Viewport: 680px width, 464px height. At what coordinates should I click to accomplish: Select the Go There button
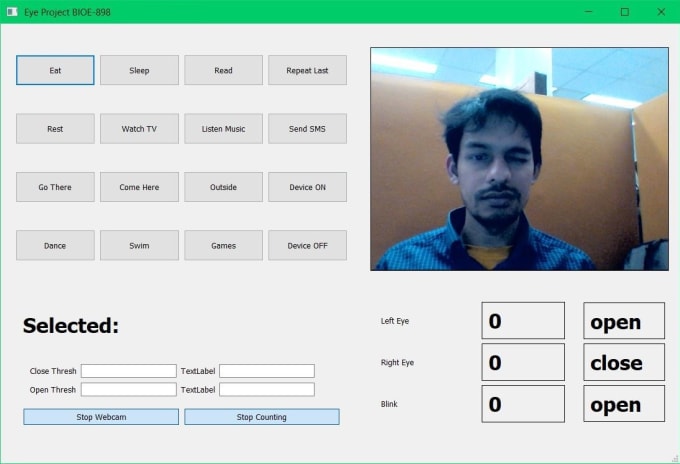pos(55,187)
